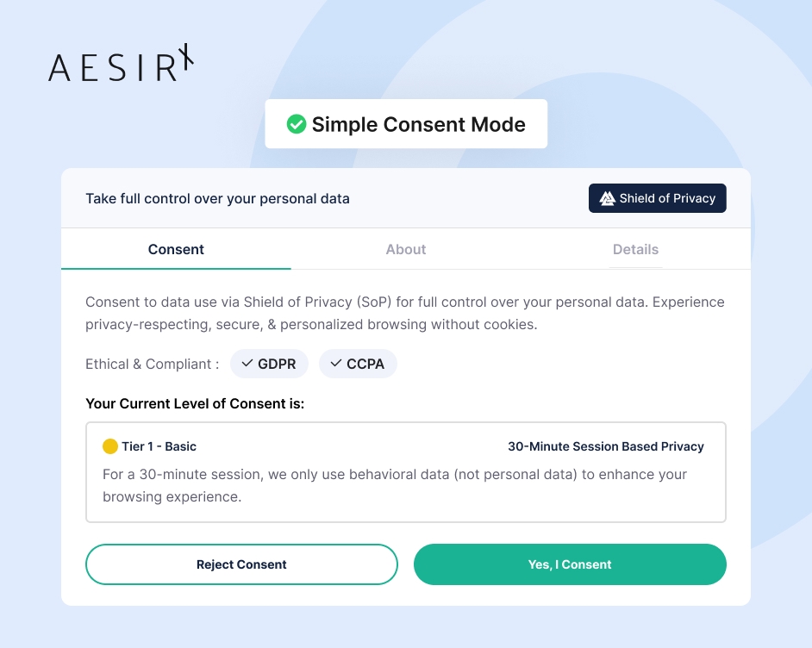Switch to the About tab
The height and width of the screenshot is (648, 812).
coord(405,250)
